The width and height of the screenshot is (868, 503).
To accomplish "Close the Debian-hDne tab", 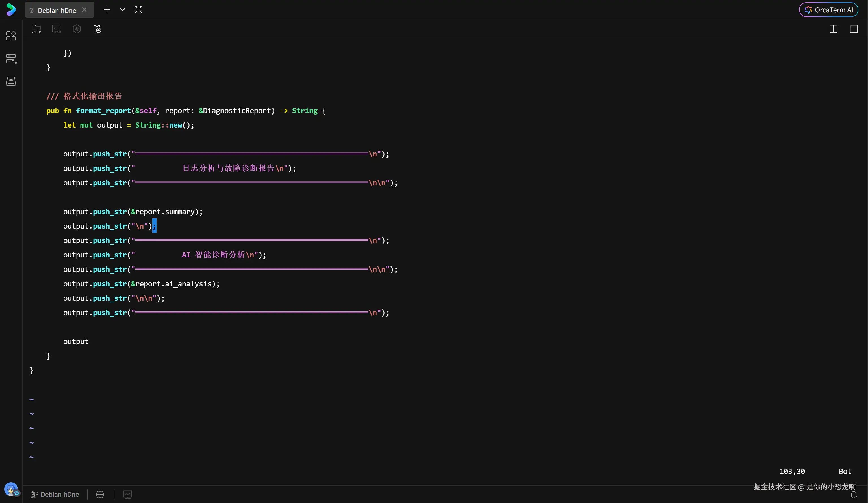I will 84,10.
